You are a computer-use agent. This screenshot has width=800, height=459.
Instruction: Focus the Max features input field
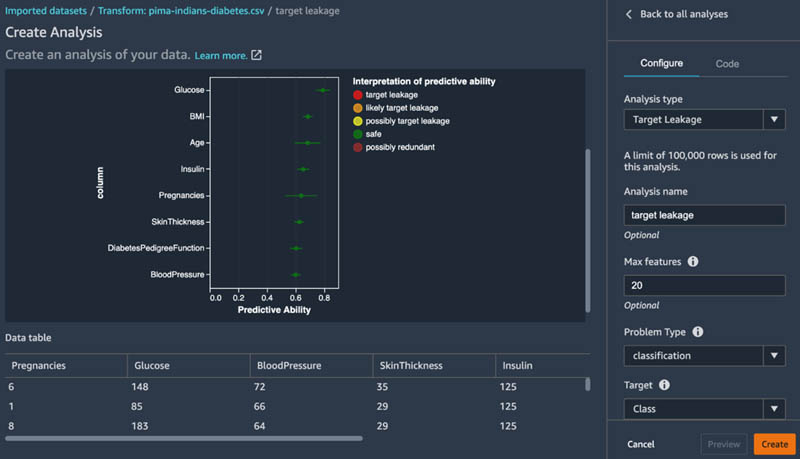(704, 286)
